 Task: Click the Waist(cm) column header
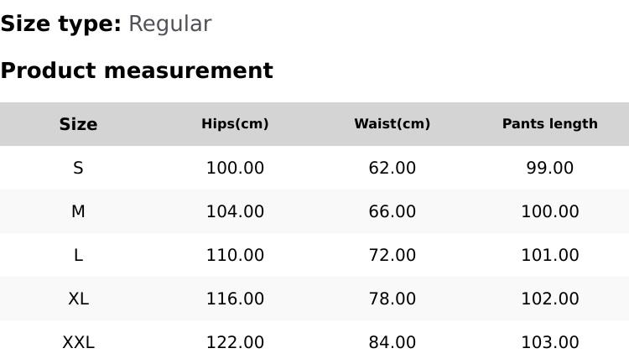pyautogui.click(x=392, y=124)
